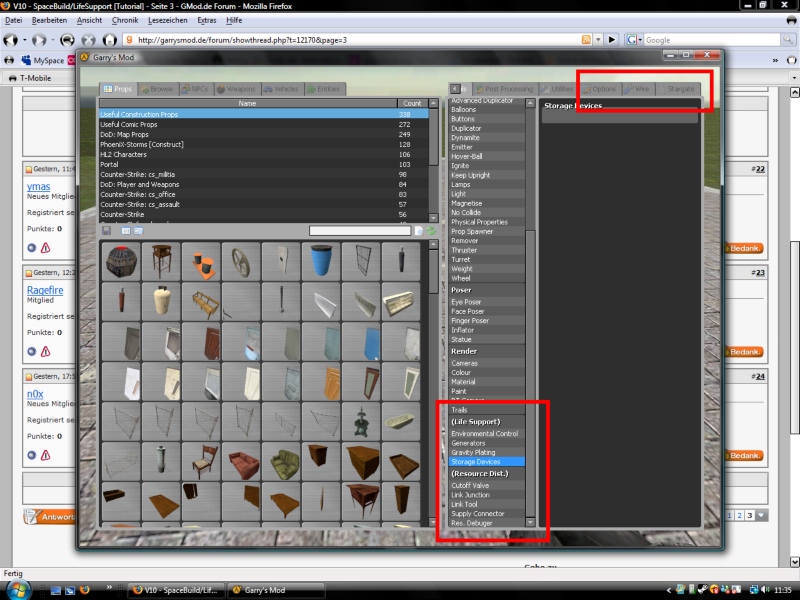Switch to the Post Processing tab

click(x=503, y=89)
